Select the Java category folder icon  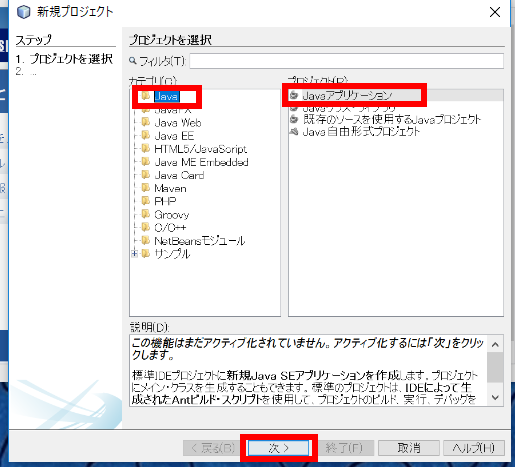[x=146, y=96]
